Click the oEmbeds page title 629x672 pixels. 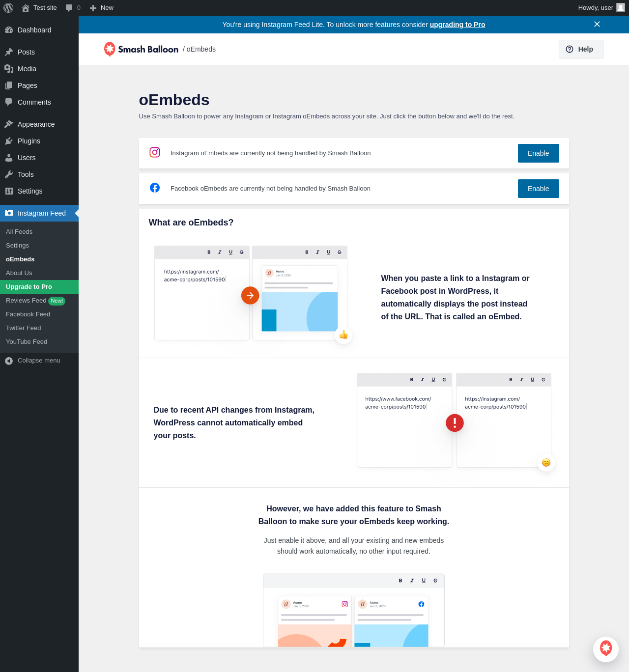pos(174,100)
